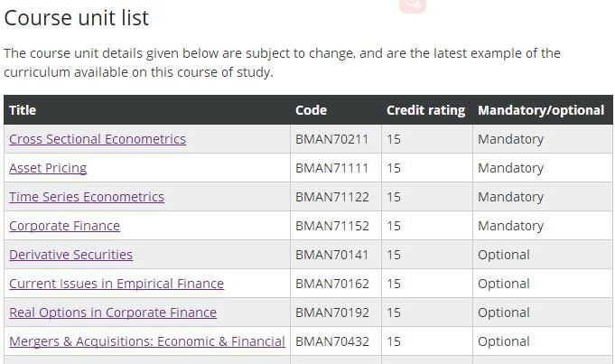Screen dimensions: 615x364
Task: Open the Asset Pricing course unit
Action: (x=48, y=168)
